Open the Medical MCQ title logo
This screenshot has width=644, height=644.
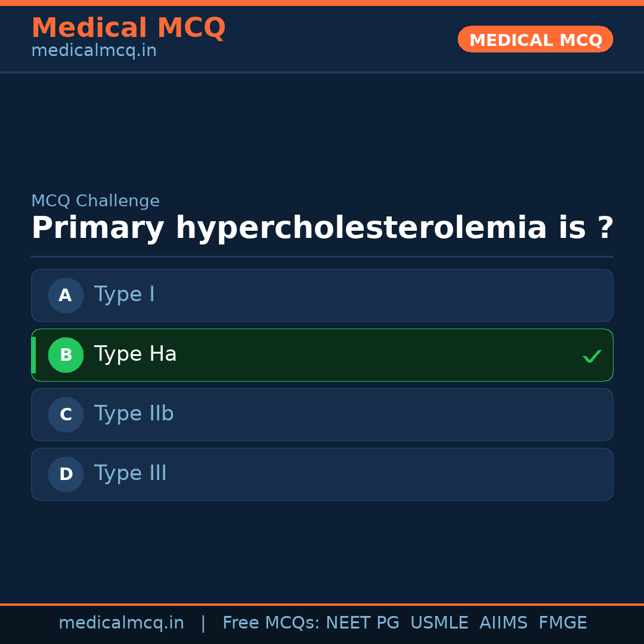[x=128, y=28]
